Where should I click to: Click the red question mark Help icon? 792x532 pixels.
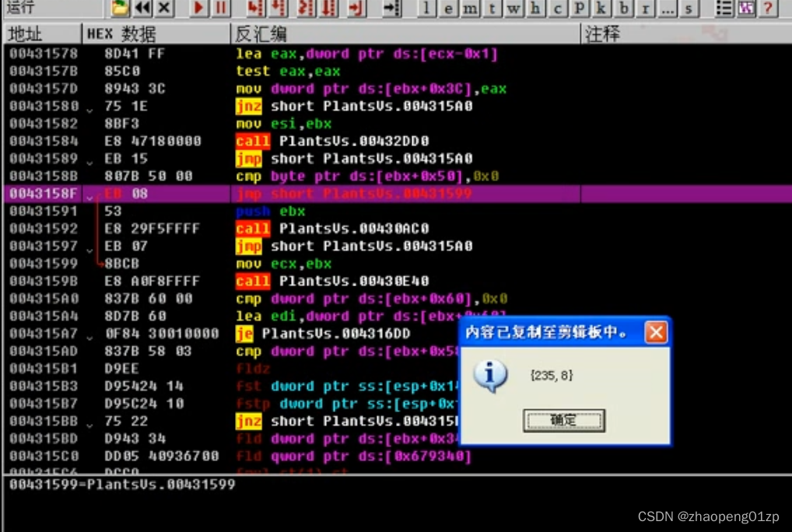pyautogui.click(x=768, y=8)
